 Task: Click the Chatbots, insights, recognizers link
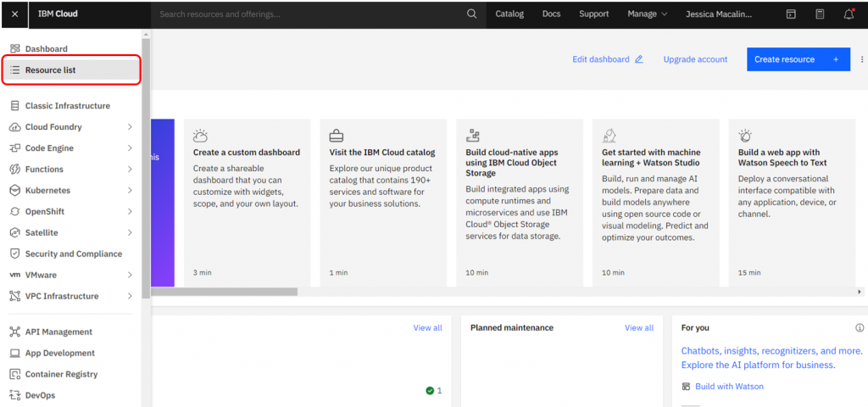(x=771, y=358)
